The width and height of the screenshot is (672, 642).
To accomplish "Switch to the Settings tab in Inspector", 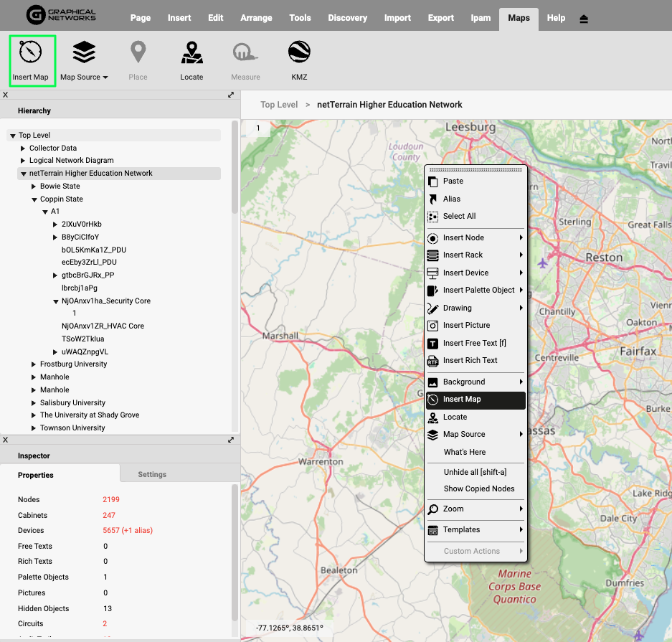I will pyautogui.click(x=152, y=474).
